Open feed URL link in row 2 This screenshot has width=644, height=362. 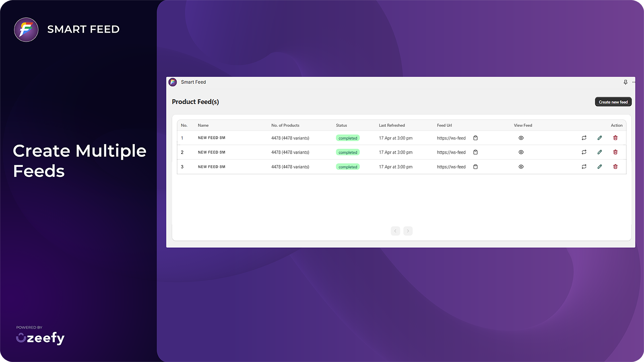click(451, 153)
